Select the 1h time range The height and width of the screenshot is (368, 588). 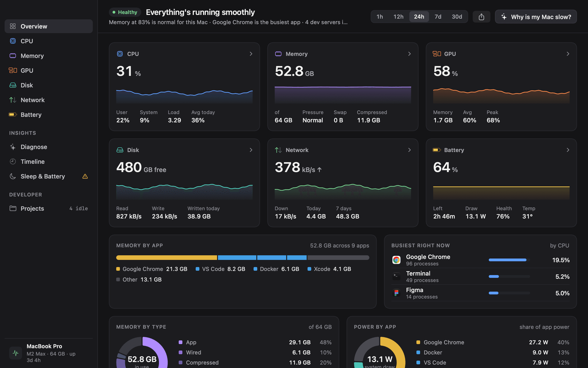(380, 17)
